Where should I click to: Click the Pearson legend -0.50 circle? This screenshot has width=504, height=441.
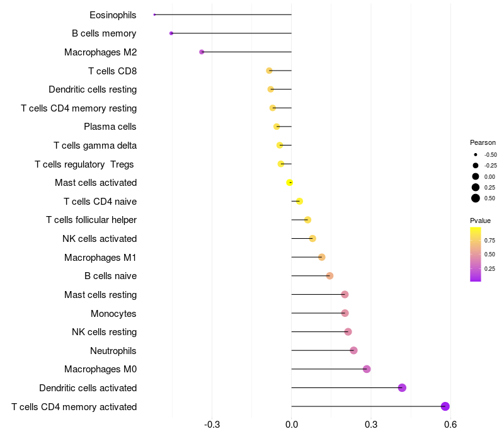476,154
